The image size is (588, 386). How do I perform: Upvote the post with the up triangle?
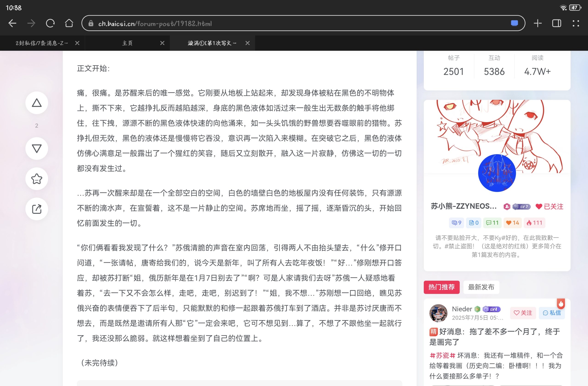[37, 103]
